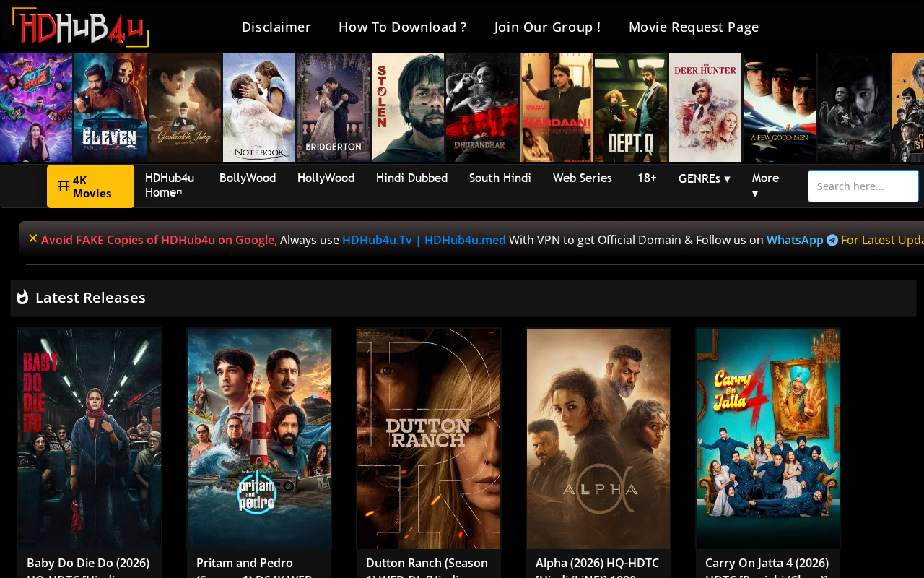The height and width of the screenshot is (578, 924).
Task: Click the Telegram icon in the notice bar
Action: 832,240
